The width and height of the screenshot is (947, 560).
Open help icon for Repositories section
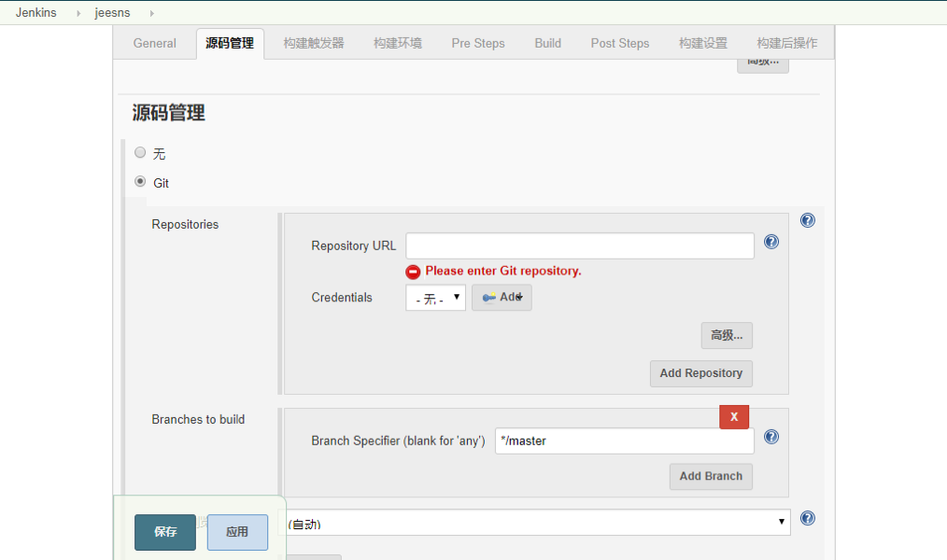point(808,220)
